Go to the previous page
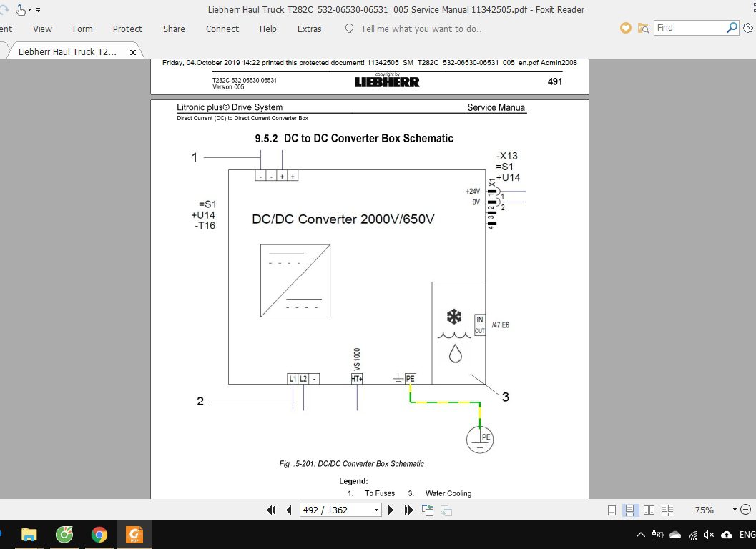Screen dimensions: 756x549 pos(289,510)
